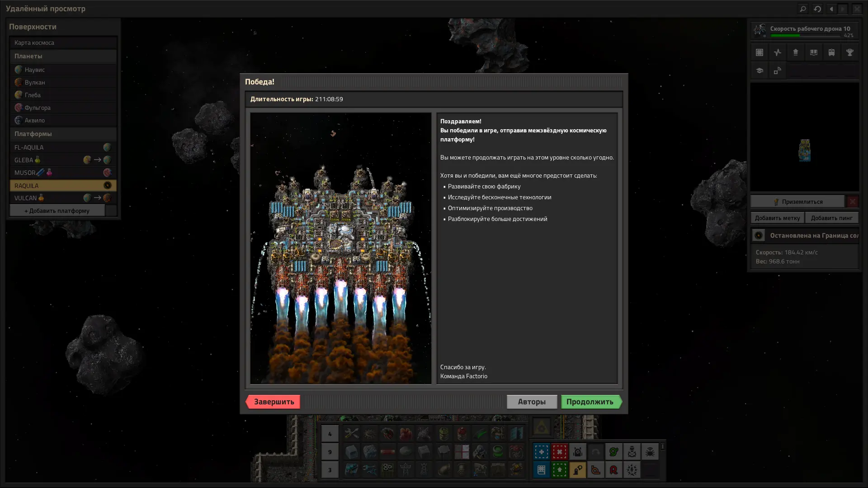
Task: Select the VULCAN platform row
Action: (x=63, y=198)
